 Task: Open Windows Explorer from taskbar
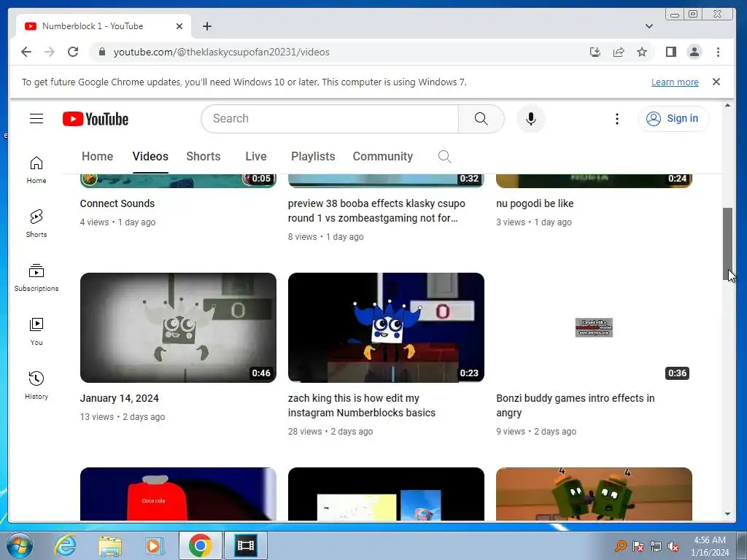coord(110,545)
